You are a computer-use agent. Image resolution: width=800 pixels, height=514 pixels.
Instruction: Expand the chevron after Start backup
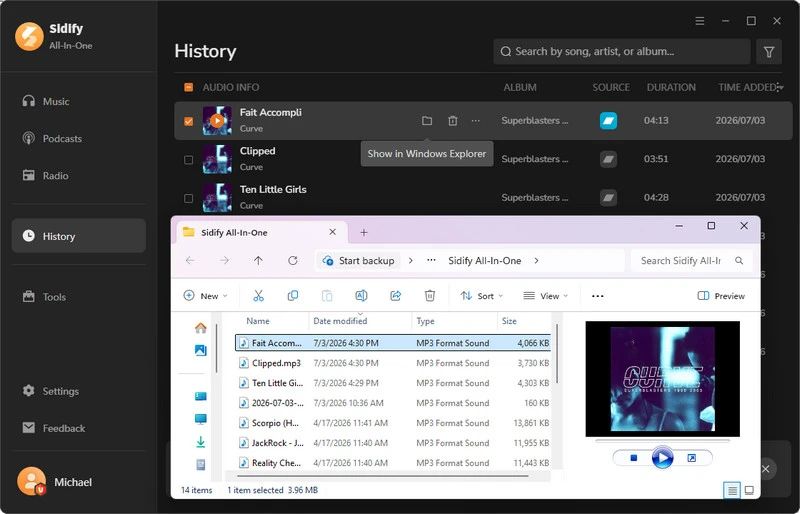[x=411, y=260]
